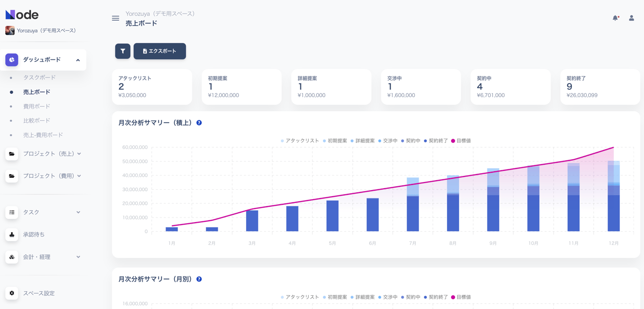
Task: Open the user account icon
Action: [x=631, y=18]
